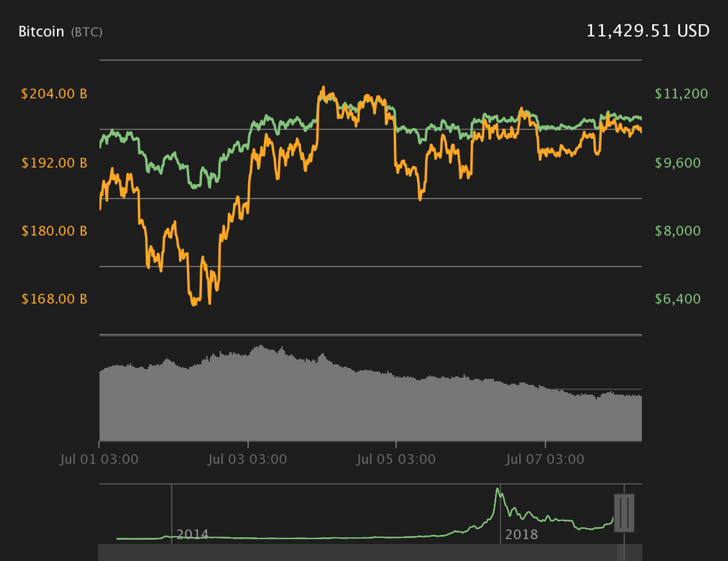The image size is (728, 561).
Task: Click the Jul 07 03:00 date tick
Action: click(545, 459)
